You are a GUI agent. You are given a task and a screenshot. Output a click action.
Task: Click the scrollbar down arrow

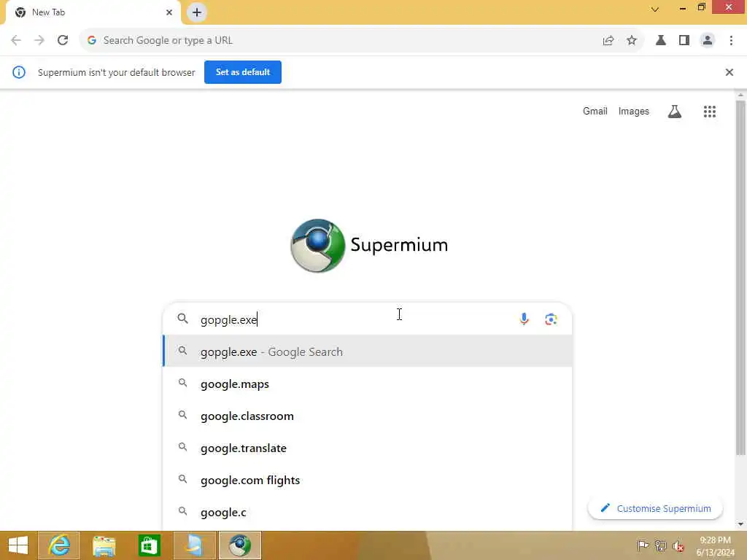point(740,524)
